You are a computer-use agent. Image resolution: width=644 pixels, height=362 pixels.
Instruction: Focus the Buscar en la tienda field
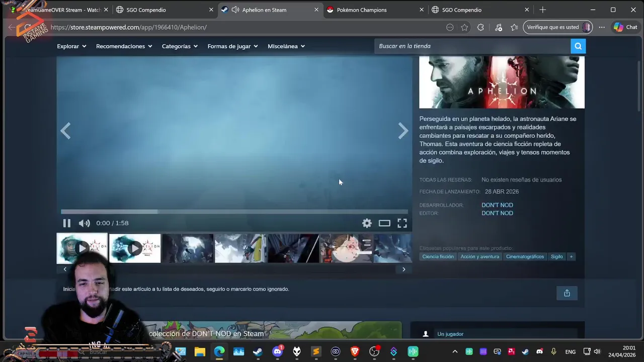point(472,46)
